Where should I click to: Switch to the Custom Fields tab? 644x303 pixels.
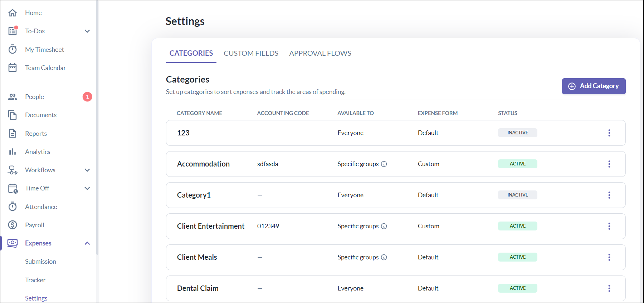click(251, 53)
